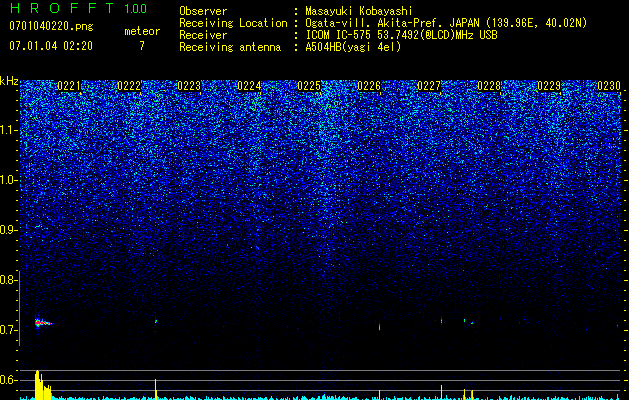629x400 pixels.
Task: Click the 0229 time marker
Action: [549, 86]
